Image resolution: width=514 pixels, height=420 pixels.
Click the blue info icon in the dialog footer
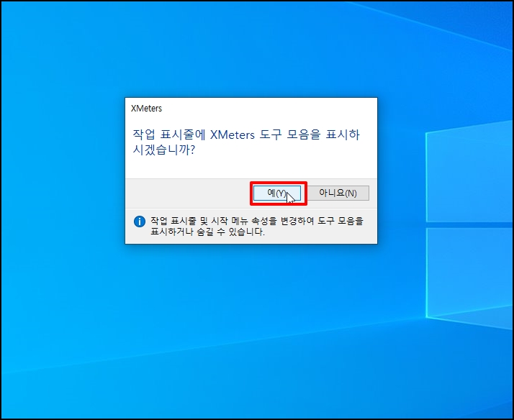pos(140,222)
